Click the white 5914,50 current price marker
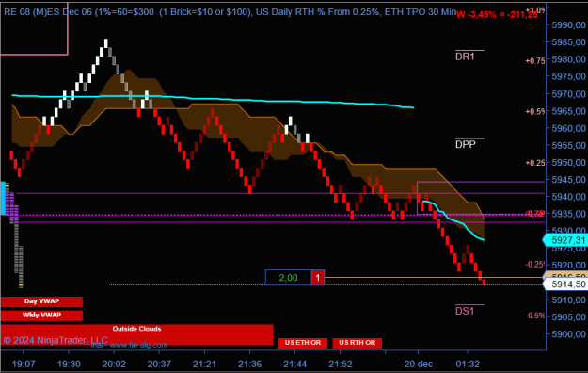 click(x=565, y=284)
